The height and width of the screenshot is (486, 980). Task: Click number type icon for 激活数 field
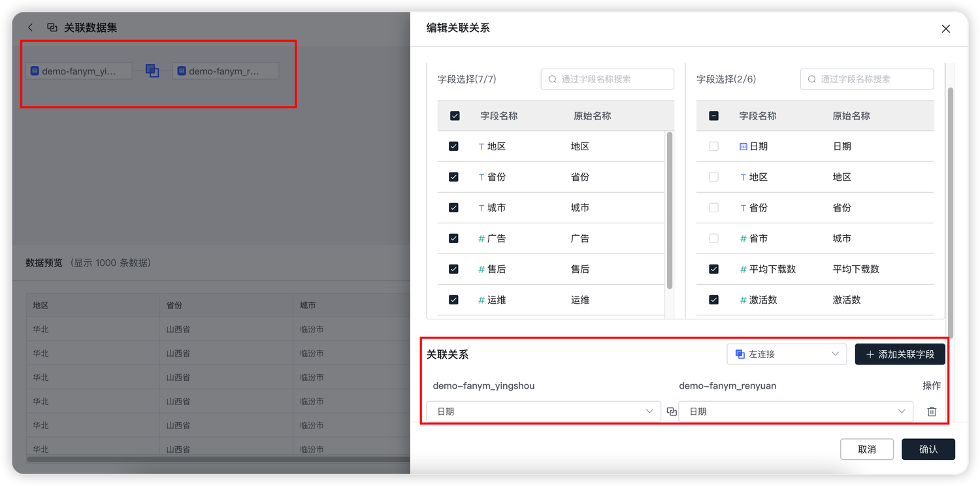click(x=743, y=300)
